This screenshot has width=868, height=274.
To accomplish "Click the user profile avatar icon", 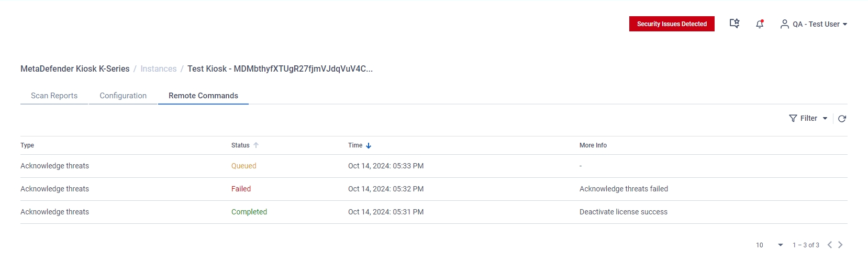I will click(x=784, y=24).
